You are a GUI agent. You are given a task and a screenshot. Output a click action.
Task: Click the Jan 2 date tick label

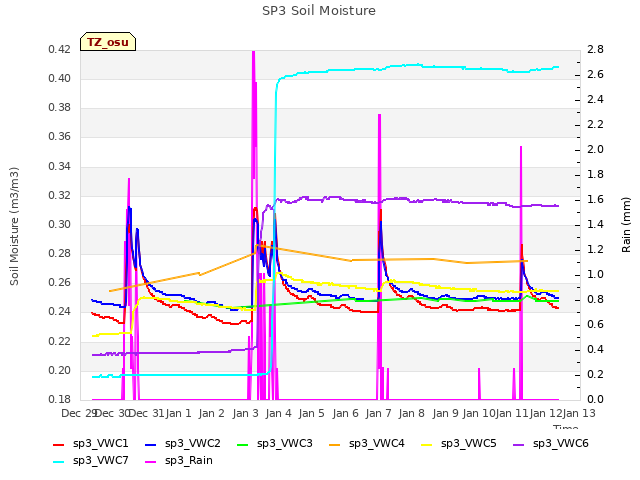pyautogui.click(x=211, y=413)
